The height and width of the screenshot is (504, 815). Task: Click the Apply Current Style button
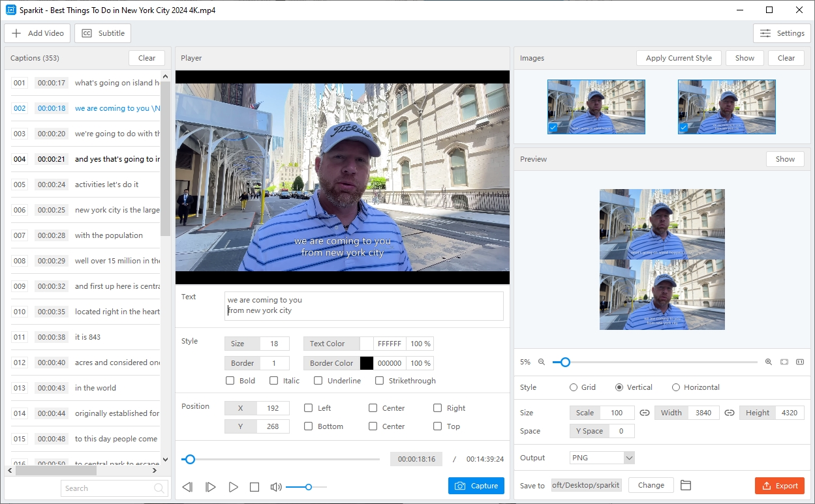[679, 57]
